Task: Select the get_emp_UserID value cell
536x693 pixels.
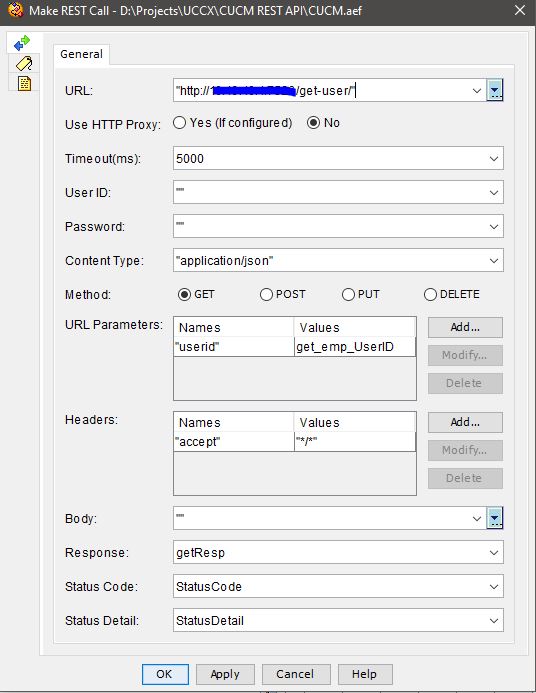Action: 355,347
